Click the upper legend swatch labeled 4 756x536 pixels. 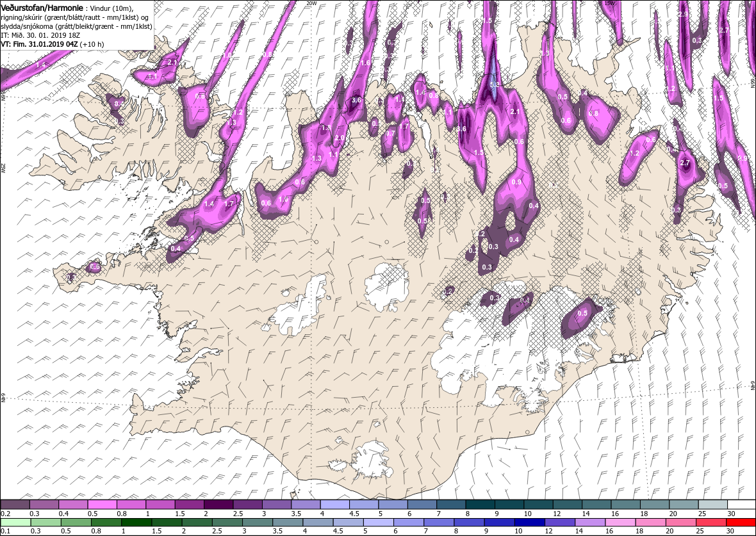334,505
